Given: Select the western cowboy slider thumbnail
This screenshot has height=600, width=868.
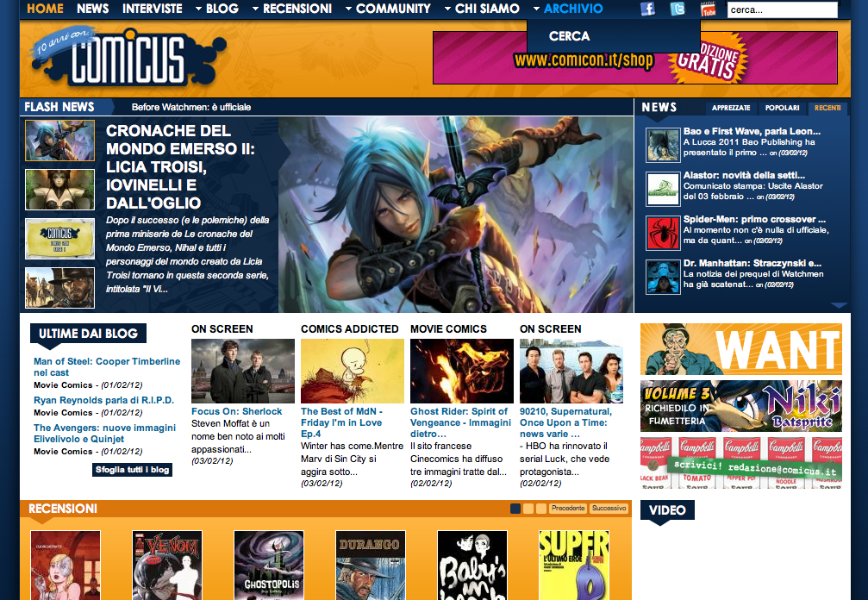Looking at the screenshot, I should [59, 288].
